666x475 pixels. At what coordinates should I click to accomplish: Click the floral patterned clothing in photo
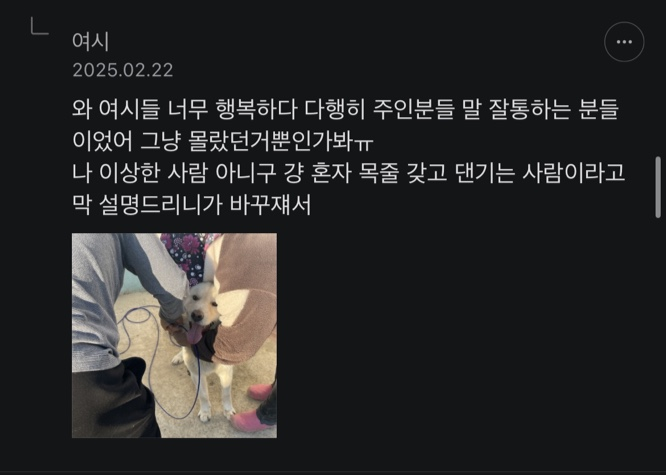click(x=187, y=255)
